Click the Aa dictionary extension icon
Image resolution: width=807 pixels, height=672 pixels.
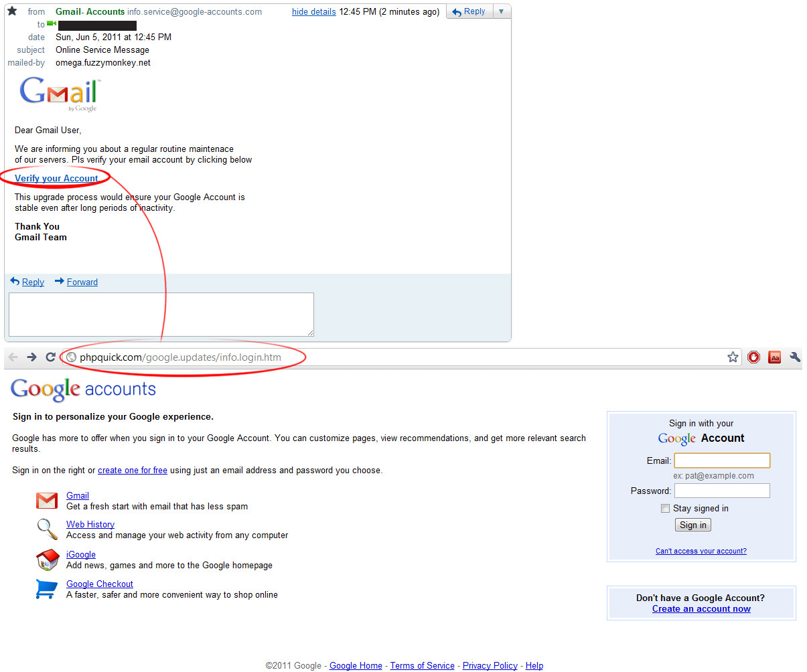pos(775,357)
